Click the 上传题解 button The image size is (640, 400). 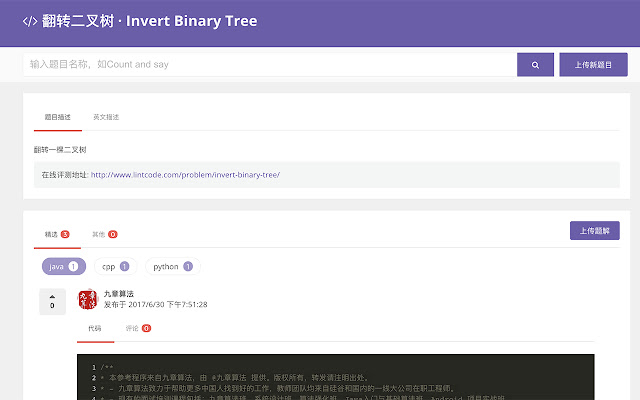pyautogui.click(x=594, y=231)
